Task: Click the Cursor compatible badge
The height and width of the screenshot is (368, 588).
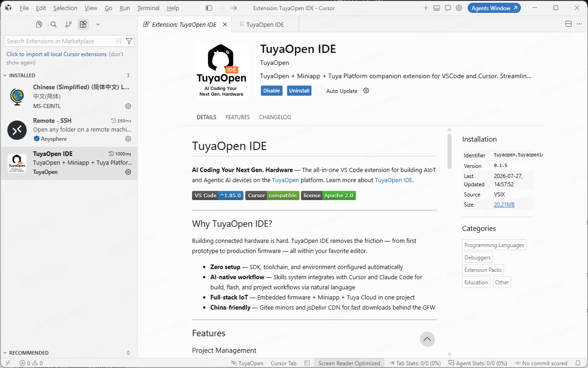Action: coord(272,195)
